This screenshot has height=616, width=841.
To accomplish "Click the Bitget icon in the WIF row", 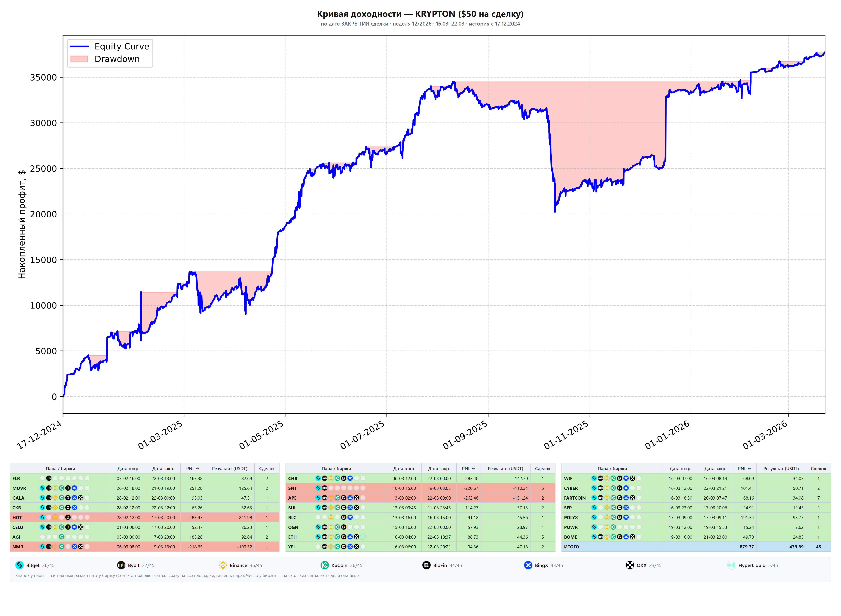I will pyautogui.click(x=594, y=478).
